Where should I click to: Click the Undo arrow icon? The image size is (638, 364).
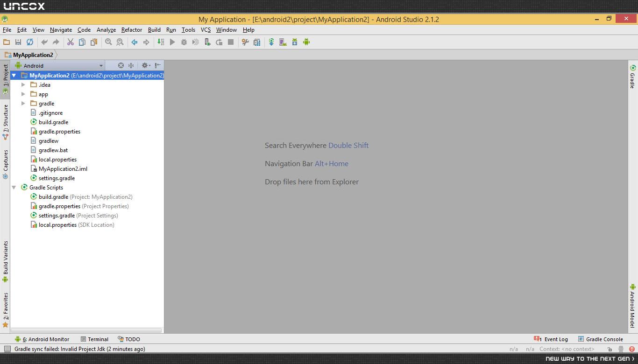click(44, 42)
